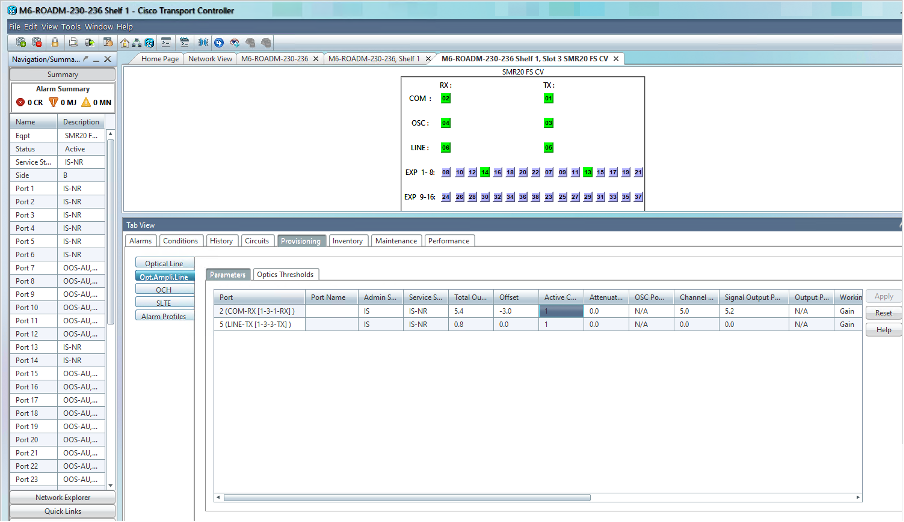Viewport: 904px width, 522px height.
Task: Open the Alarms tab
Action: pyautogui.click(x=141, y=241)
